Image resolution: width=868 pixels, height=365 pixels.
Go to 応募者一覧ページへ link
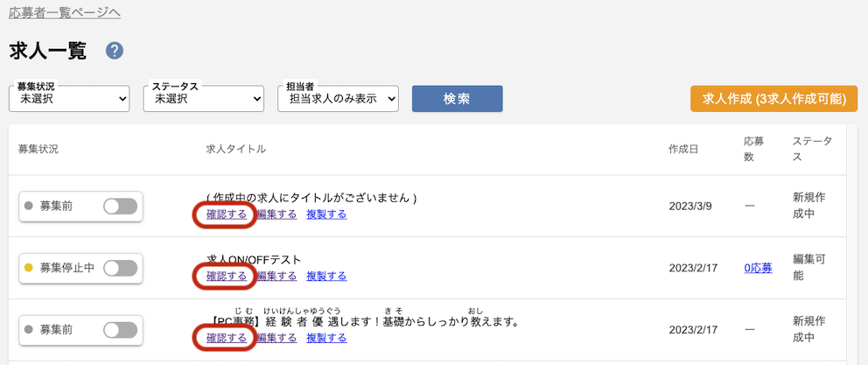click(x=65, y=12)
